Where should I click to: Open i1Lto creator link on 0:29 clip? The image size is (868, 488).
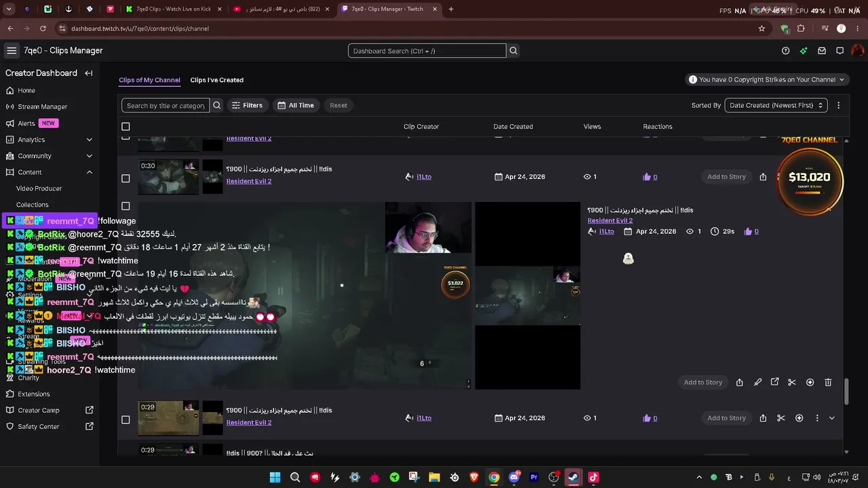424,418
